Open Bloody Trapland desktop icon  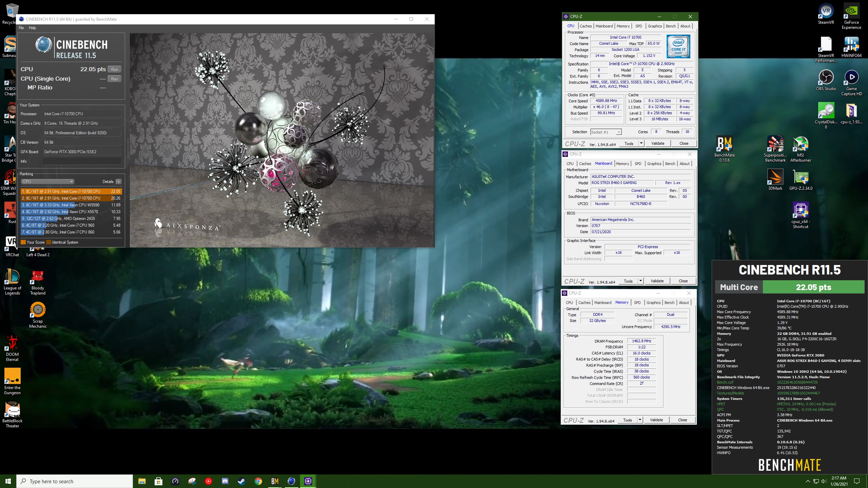[38, 282]
